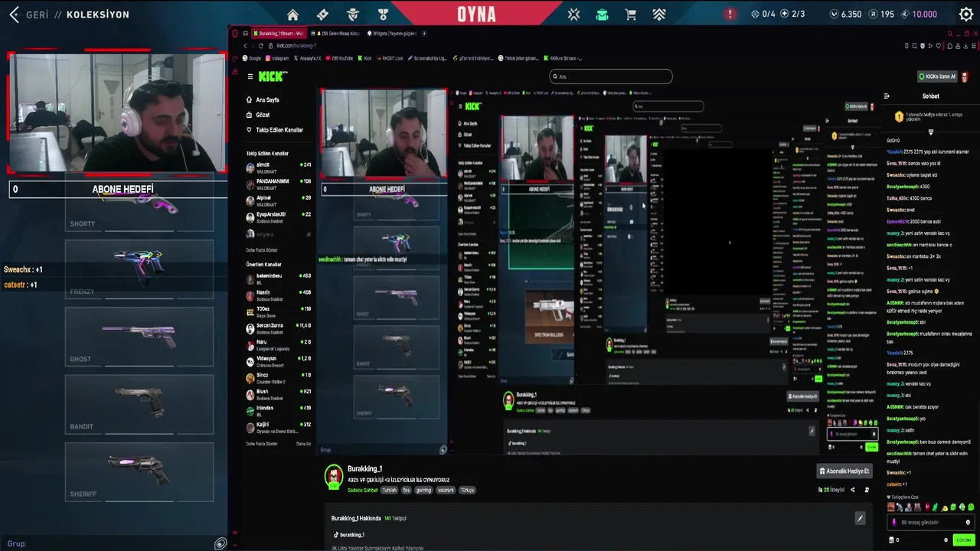Click the OYNA play button

pyautogui.click(x=476, y=14)
